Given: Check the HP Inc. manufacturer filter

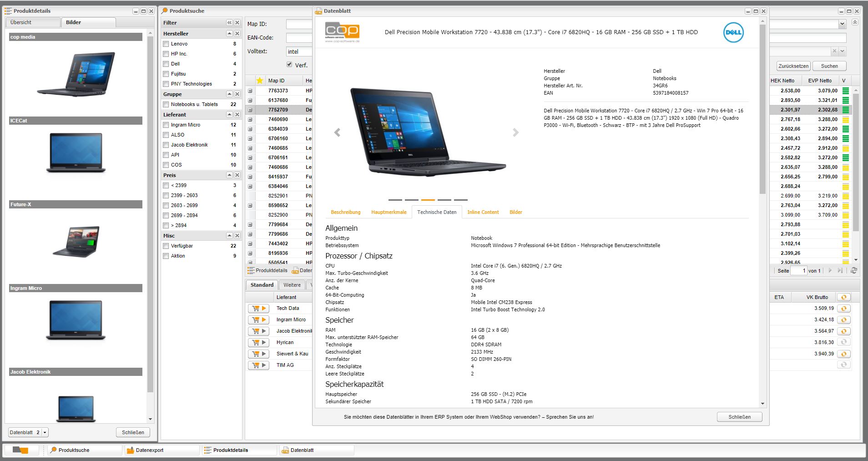Looking at the screenshot, I should 166,54.
